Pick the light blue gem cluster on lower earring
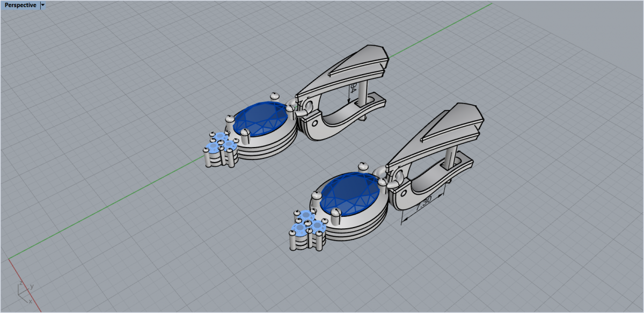644x313 pixels. 308,223
